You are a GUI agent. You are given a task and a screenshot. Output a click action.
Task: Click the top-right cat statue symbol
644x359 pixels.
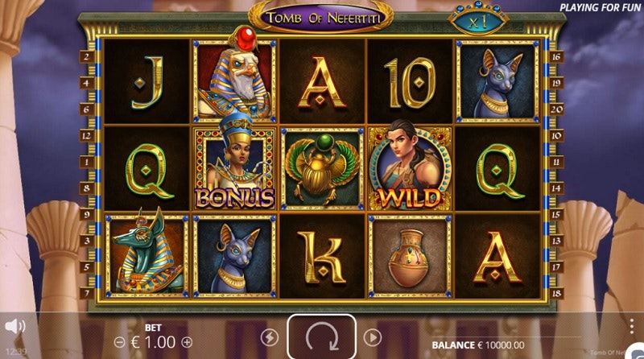(x=497, y=81)
